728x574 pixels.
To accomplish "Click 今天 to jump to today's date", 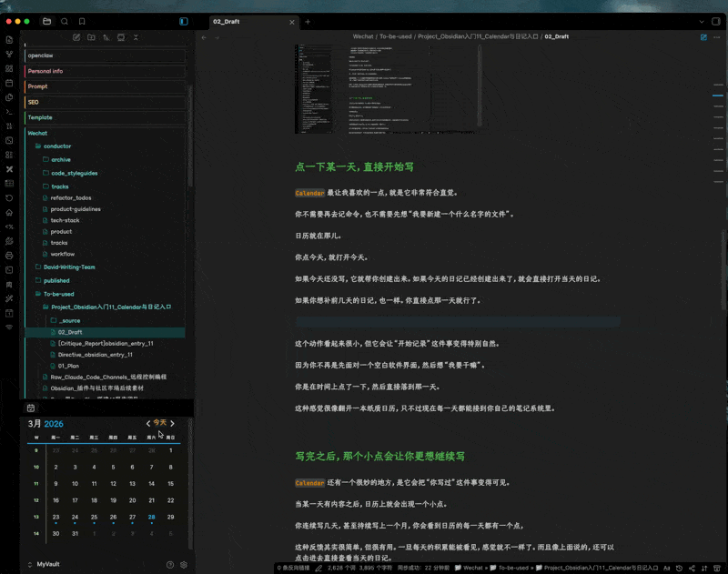I will (162, 423).
